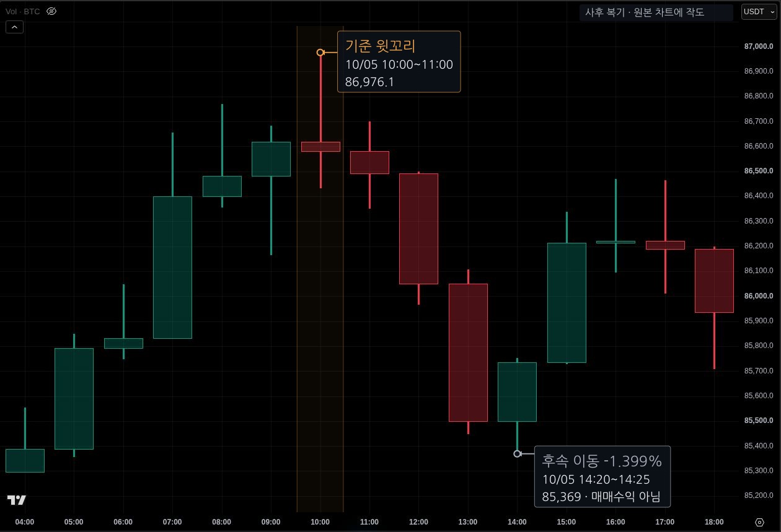
Task: Click the 87,000.0 price axis label
Action: [757, 46]
